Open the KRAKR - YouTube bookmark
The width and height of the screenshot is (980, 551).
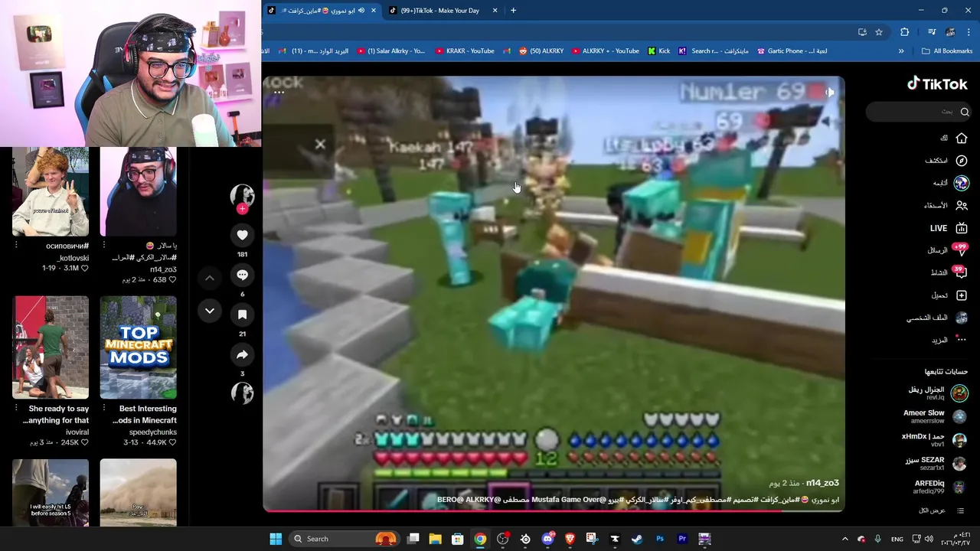(x=465, y=51)
